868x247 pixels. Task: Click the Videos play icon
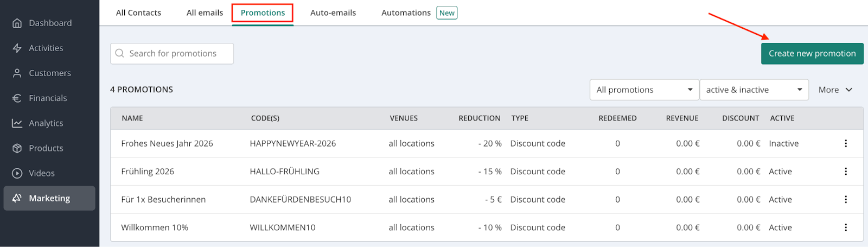click(x=17, y=173)
